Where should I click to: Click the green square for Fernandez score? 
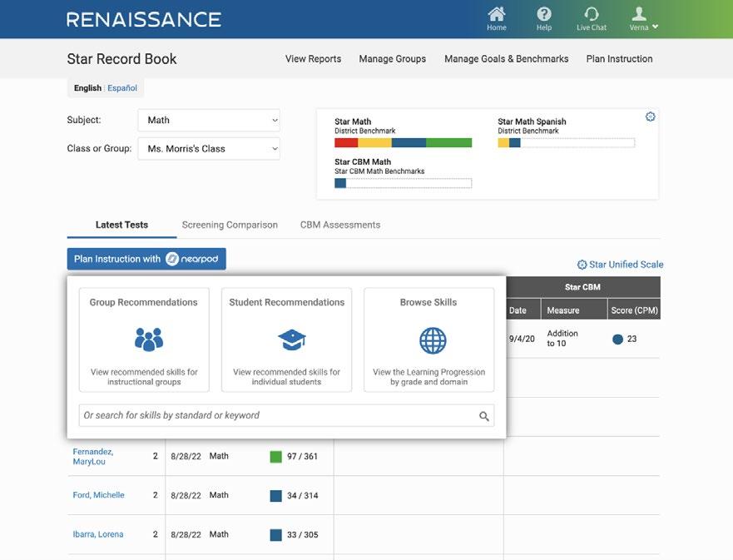(x=275, y=457)
